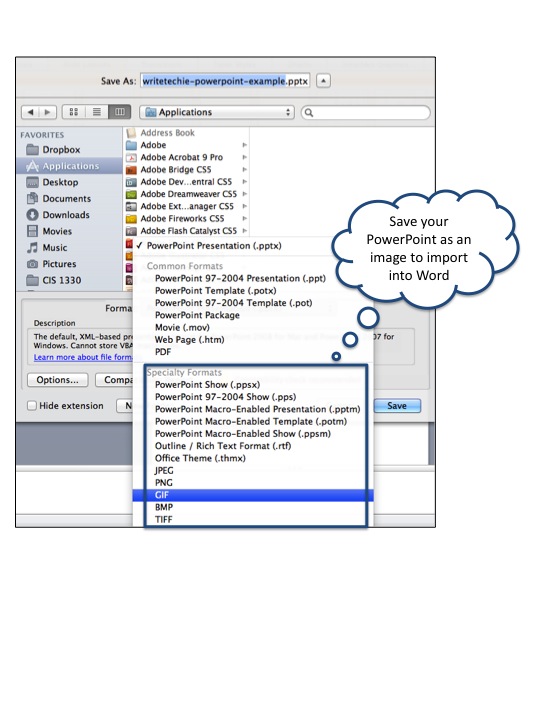Click the Options... button
540x720 pixels.
(57, 380)
